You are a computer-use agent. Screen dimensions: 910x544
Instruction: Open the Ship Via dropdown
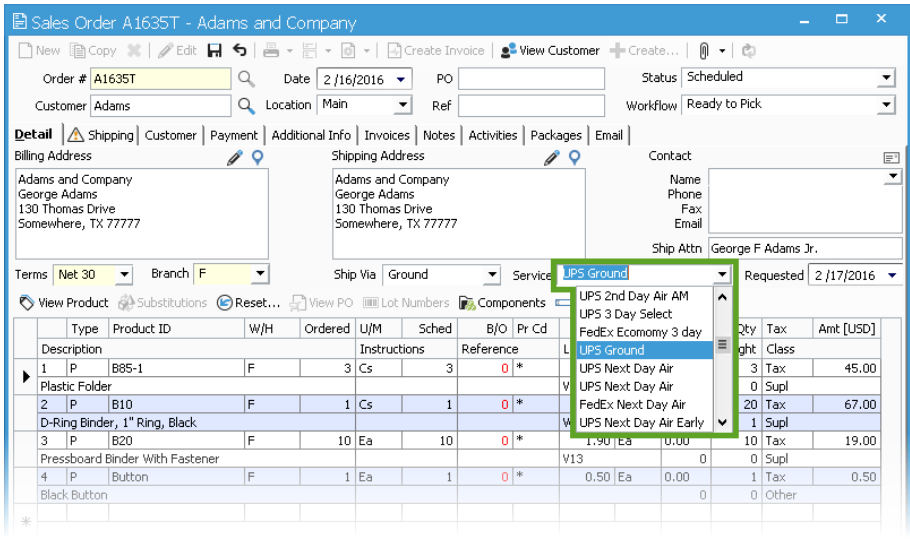[492, 275]
